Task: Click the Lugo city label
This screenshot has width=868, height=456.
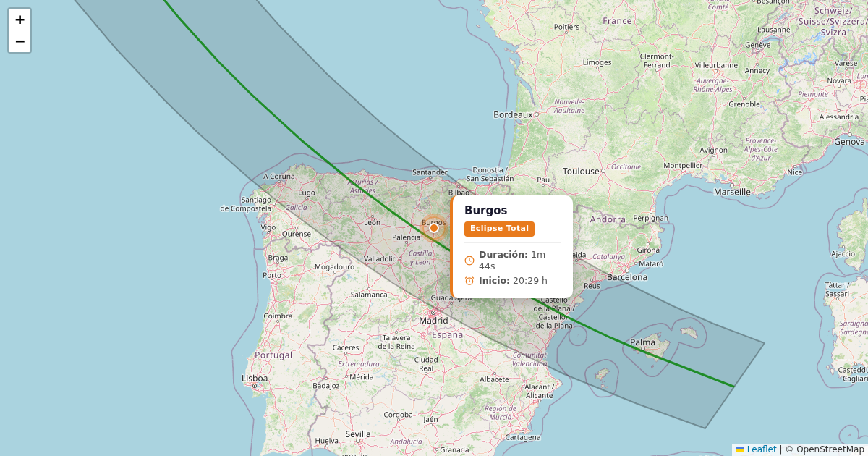Action: click(307, 193)
